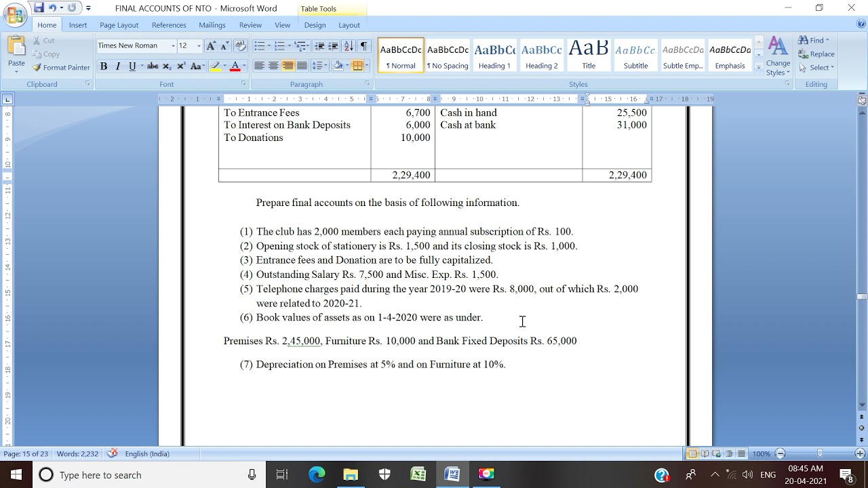Grow font size with larger A icon
The height and width of the screenshot is (488, 868).
tap(211, 45)
